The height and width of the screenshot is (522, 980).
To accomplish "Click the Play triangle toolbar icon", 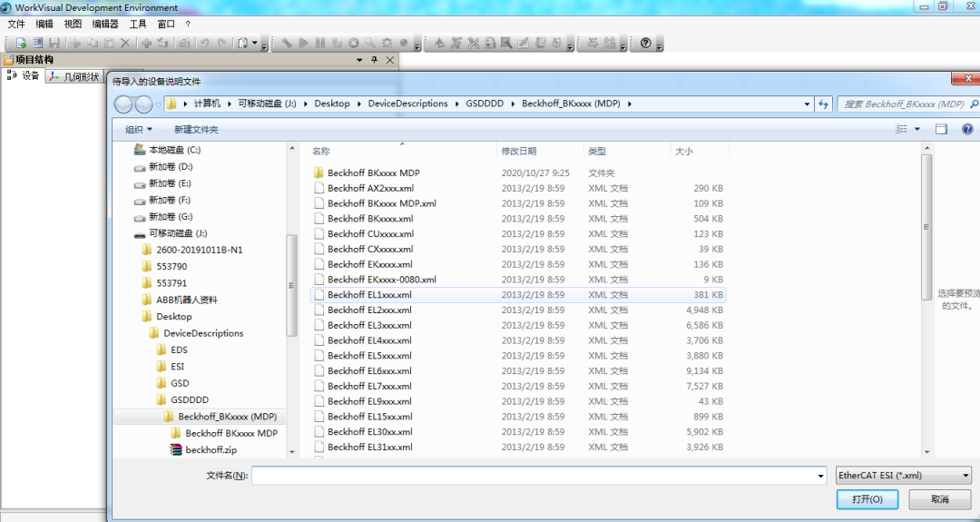I will [x=304, y=44].
